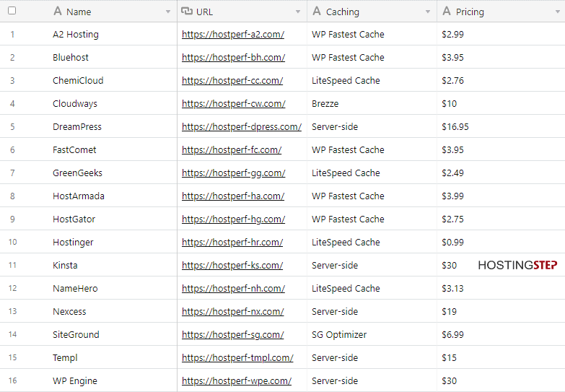Visit the hostperf-cw.com Cloudways link
This screenshot has height=392, width=565.
pos(234,103)
